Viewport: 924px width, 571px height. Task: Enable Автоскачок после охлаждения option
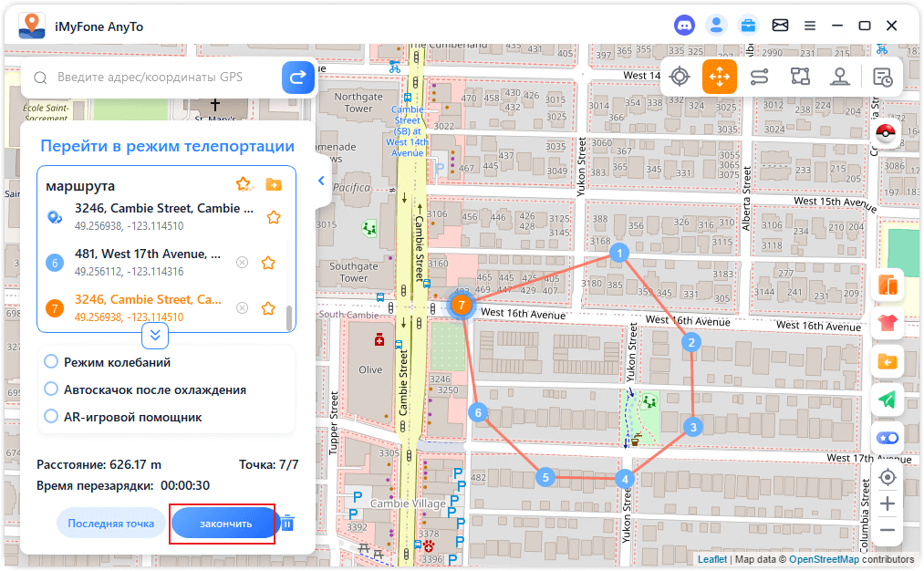51,389
